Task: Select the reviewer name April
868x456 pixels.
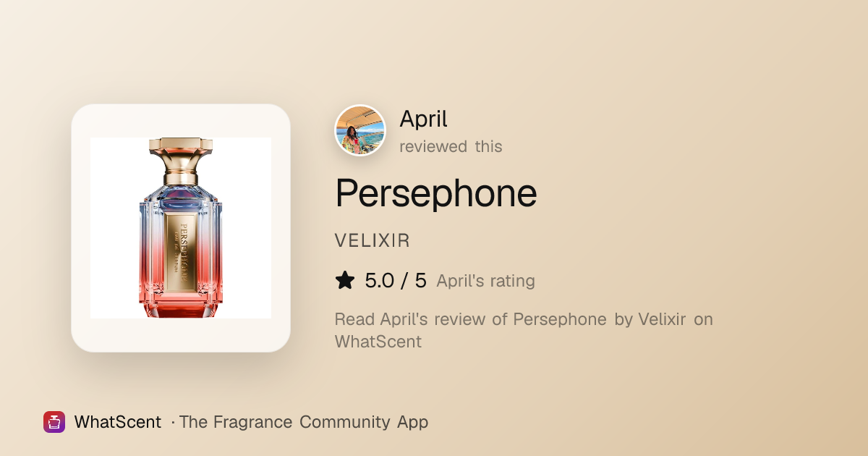Action: tap(423, 119)
